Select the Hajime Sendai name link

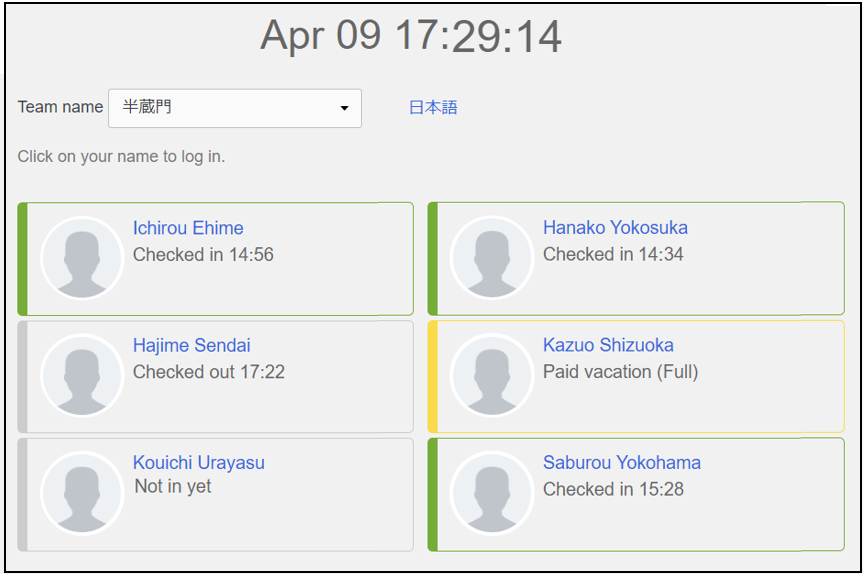pyautogui.click(x=192, y=346)
